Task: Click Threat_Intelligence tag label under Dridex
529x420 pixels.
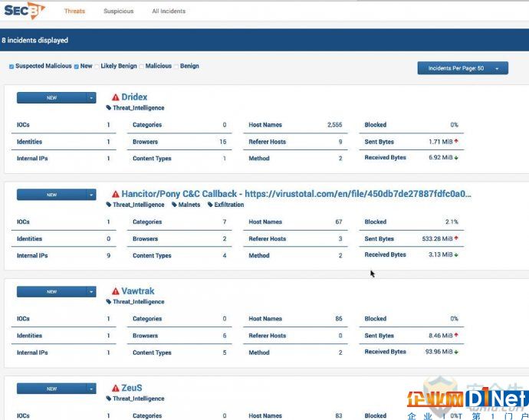Action: [x=139, y=108]
